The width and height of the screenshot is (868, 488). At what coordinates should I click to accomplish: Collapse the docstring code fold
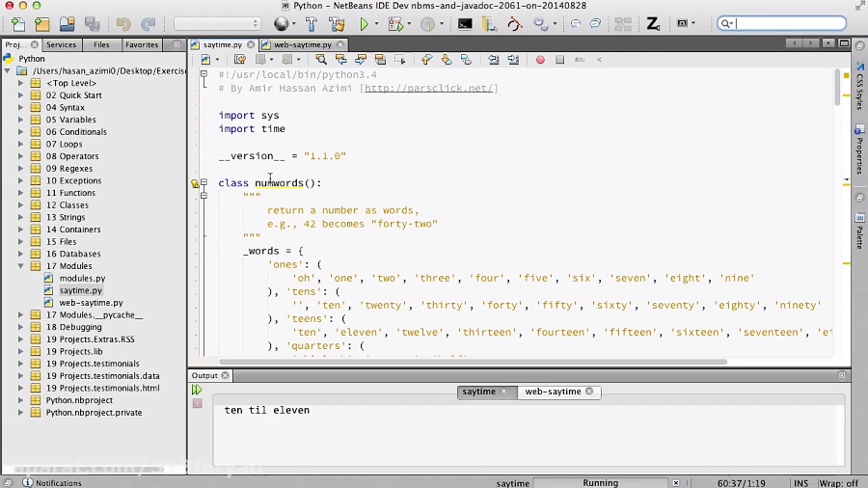pyautogui.click(x=204, y=196)
